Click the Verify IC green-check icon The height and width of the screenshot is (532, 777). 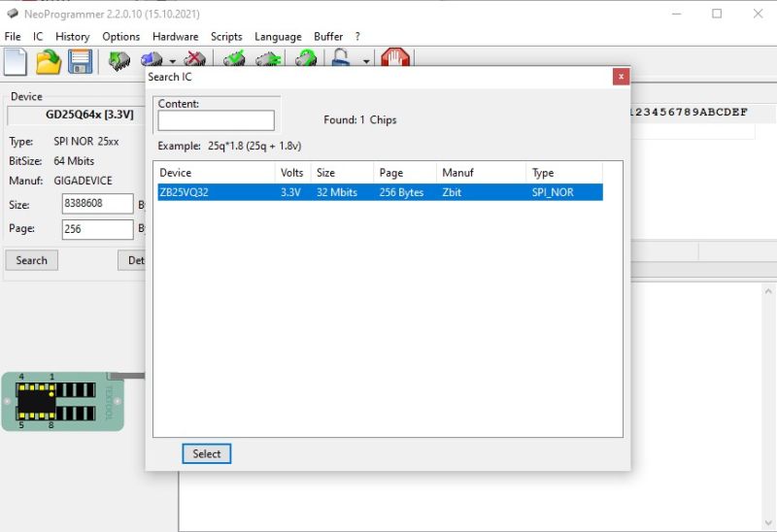tap(234, 59)
